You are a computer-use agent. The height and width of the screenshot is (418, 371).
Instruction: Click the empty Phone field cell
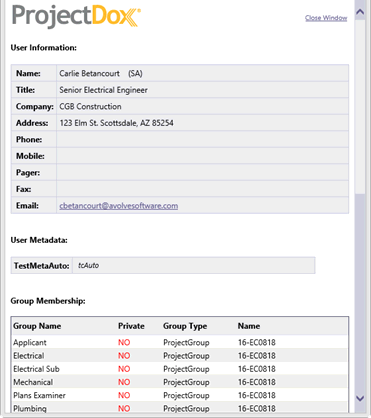pyautogui.click(x=203, y=139)
